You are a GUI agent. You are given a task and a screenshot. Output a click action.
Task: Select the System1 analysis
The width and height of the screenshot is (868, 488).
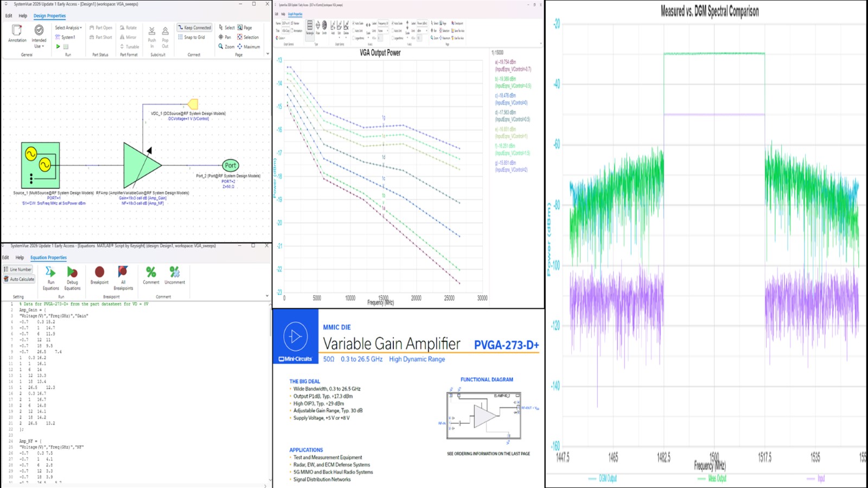[x=65, y=37]
